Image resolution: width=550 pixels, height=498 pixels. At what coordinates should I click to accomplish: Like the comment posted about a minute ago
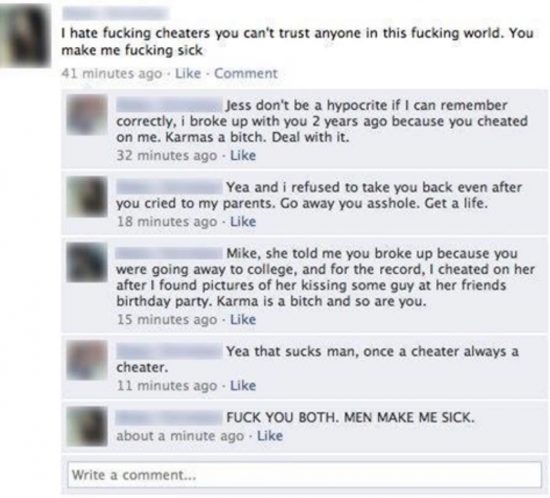pyautogui.click(x=270, y=436)
